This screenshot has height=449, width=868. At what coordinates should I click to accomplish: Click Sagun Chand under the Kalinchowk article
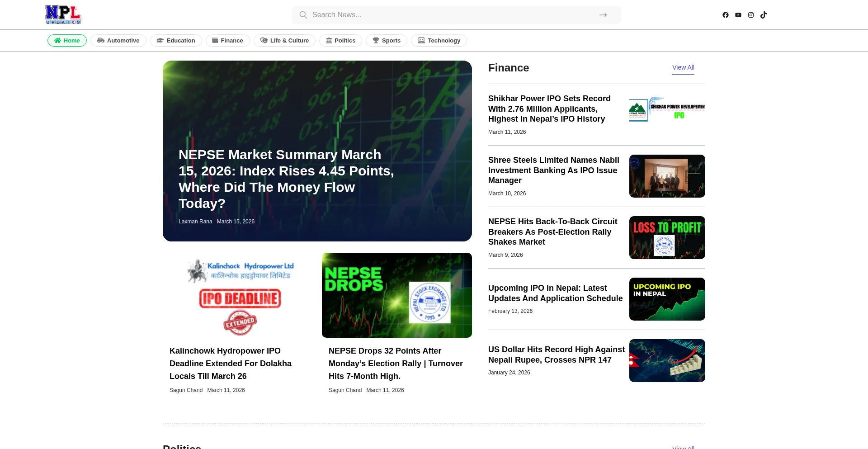pyautogui.click(x=186, y=390)
